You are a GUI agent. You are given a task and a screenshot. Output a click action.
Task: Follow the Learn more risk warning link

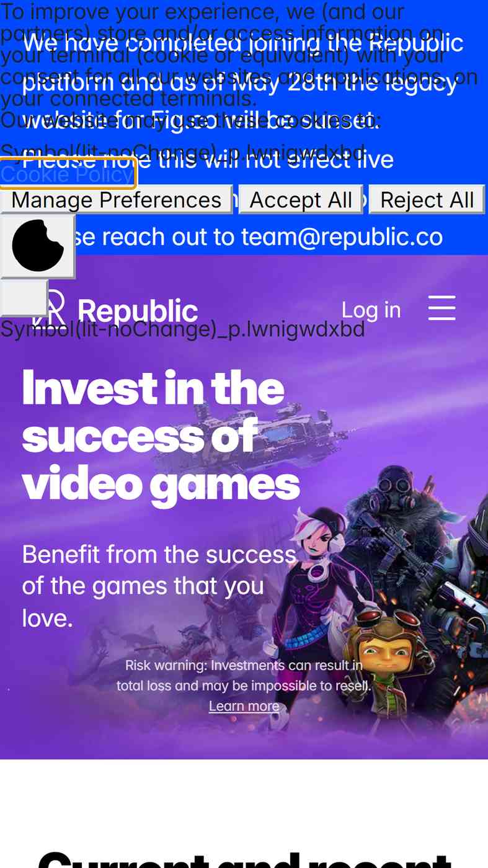[244, 706]
